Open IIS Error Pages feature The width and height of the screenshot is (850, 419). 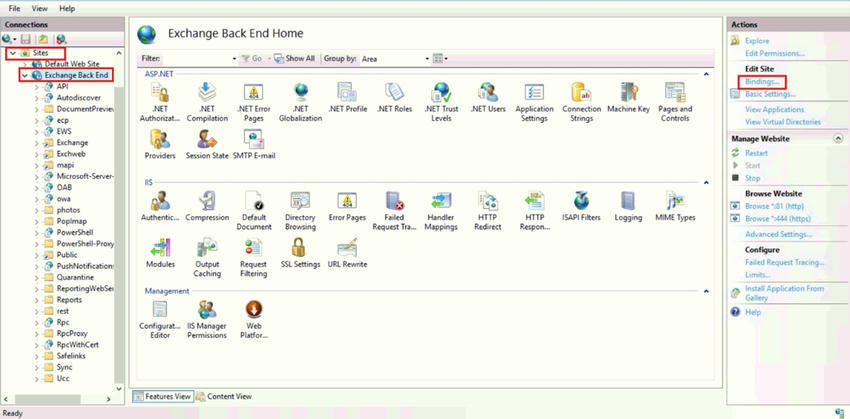click(347, 207)
